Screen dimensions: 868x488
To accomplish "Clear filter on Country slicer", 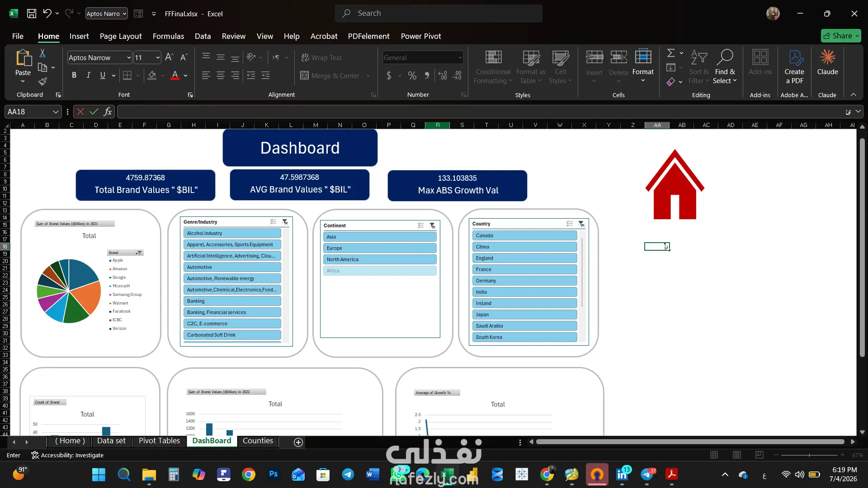I will (x=581, y=224).
